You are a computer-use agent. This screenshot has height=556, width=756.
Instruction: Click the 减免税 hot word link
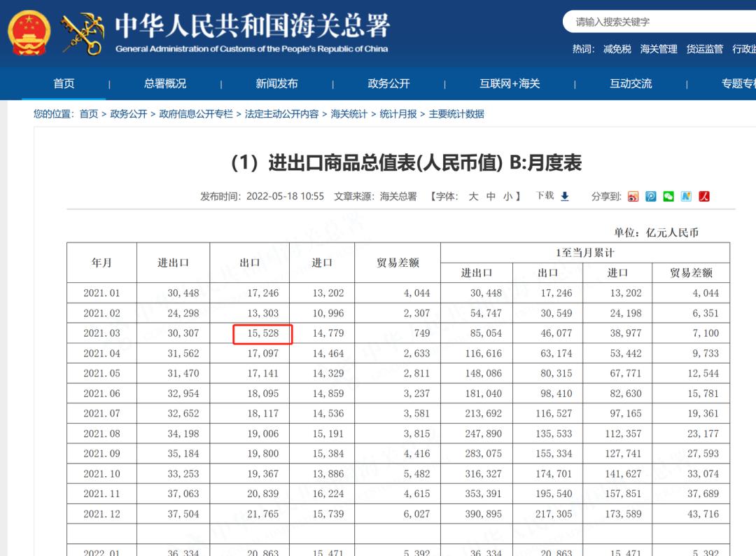618,49
